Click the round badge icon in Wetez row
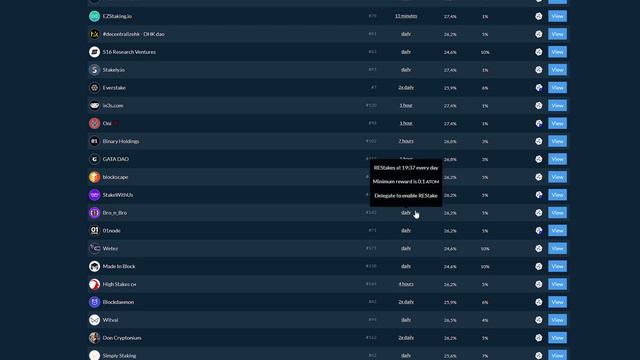640x360 pixels. coord(539,248)
